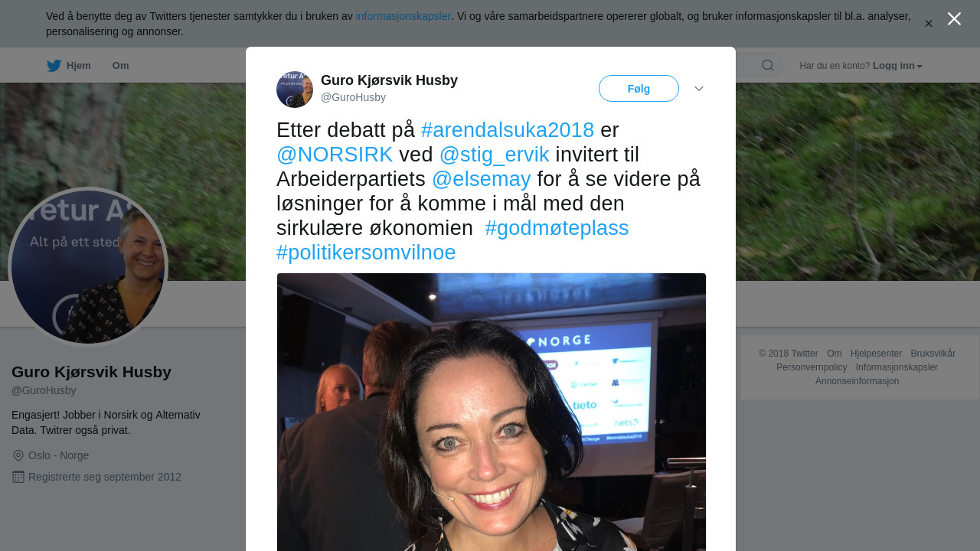Image resolution: width=980 pixels, height=551 pixels.
Task: Open the @elsemay mention link
Action: tap(482, 179)
